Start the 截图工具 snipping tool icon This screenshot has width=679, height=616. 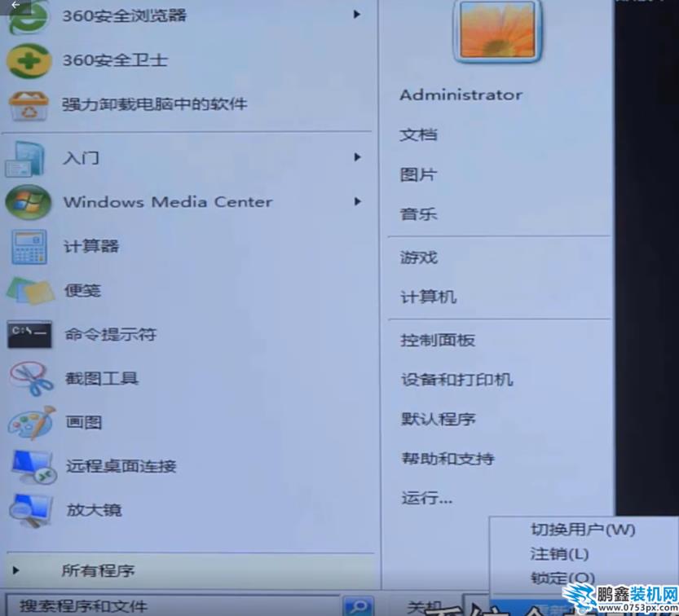point(31,379)
